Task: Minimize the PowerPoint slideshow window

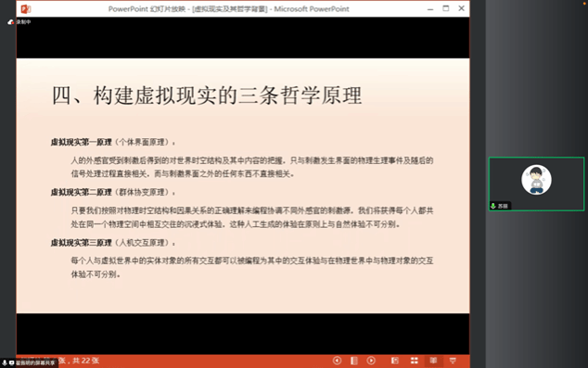Action: point(430,8)
